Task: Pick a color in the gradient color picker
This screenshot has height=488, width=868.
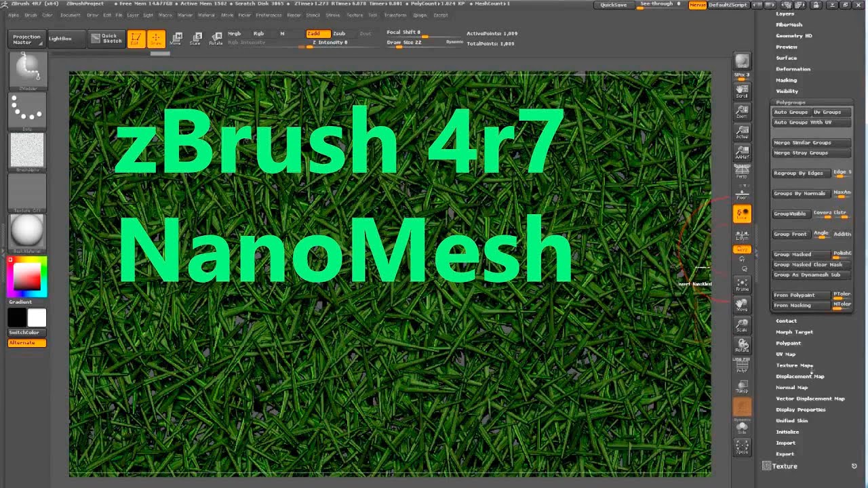Action: click(27, 277)
